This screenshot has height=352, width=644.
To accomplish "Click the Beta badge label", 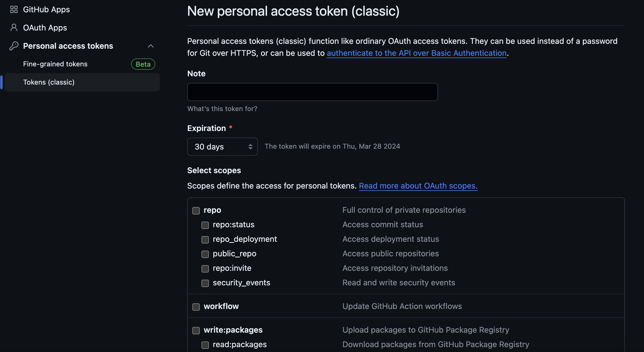I will tap(143, 64).
